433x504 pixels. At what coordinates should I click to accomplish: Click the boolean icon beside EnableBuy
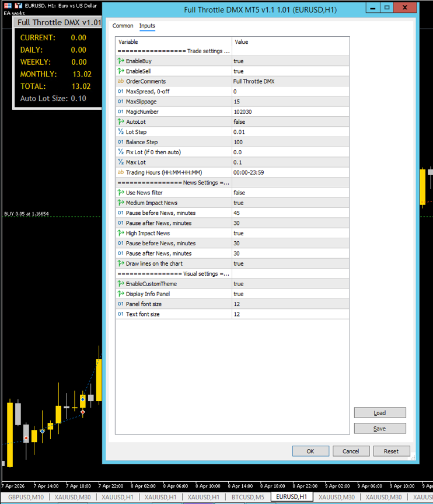[121, 61]
